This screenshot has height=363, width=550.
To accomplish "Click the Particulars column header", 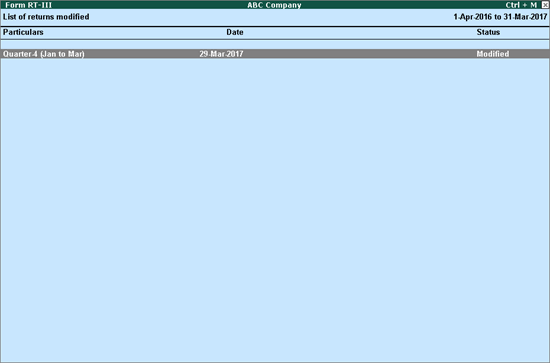I will coord(23,32).
